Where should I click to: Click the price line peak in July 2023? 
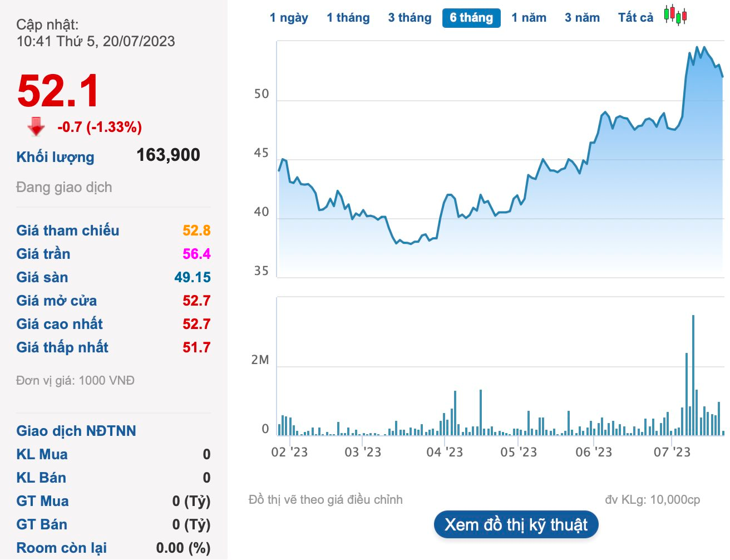tap(697, 48)
